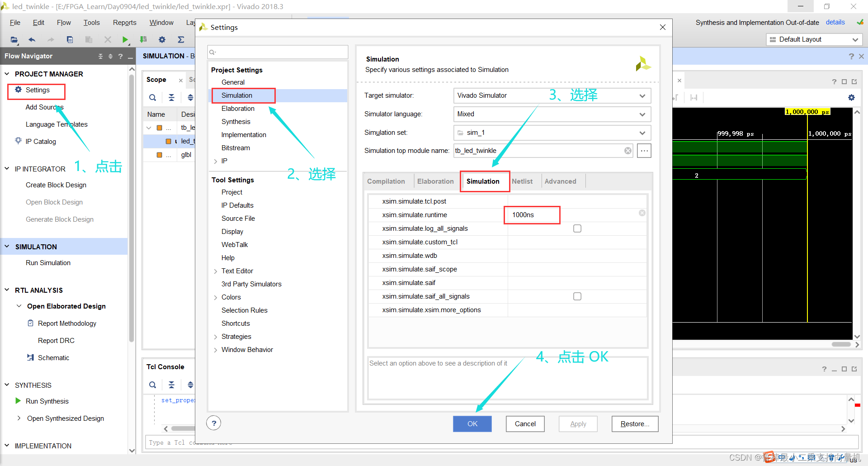Click the Open Project toolbar icon
This screenshot has width=868, height=466.
tap(14, 40)
